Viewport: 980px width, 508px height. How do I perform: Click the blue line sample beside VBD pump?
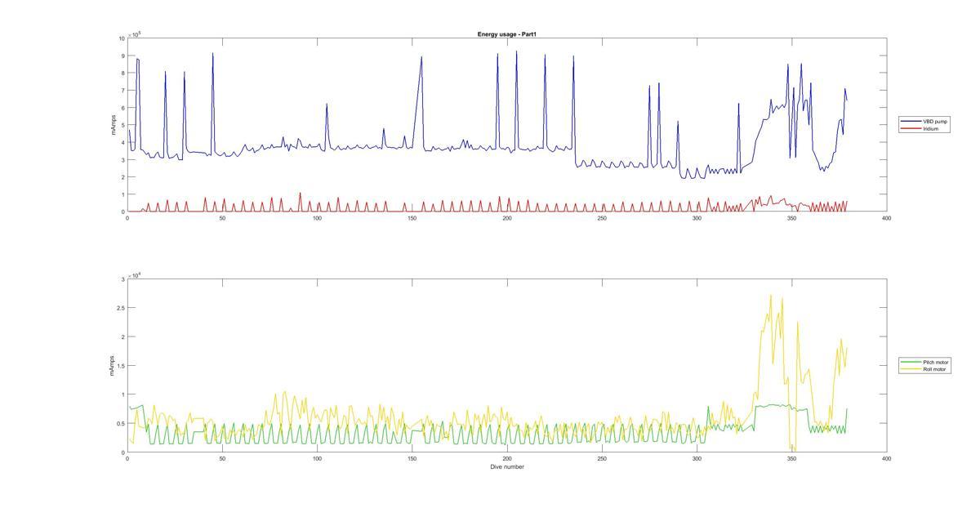point(911,121)
